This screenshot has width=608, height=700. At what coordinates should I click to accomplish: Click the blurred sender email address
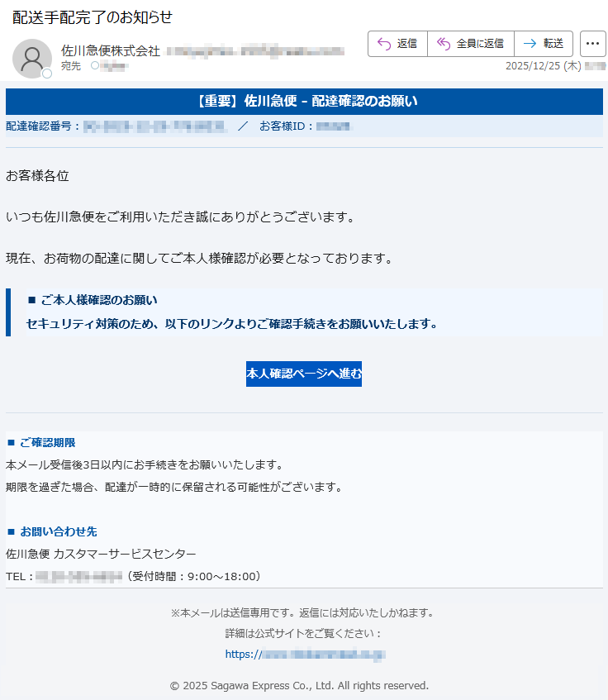(254, 51)
